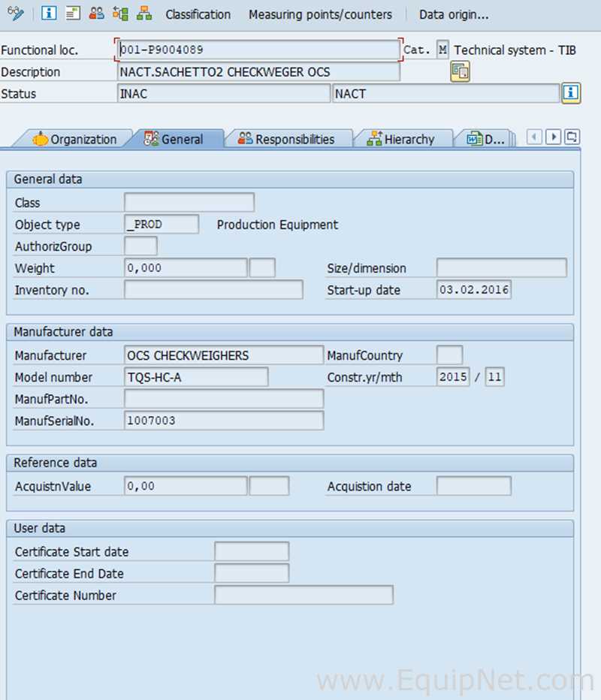This screenshot has width=601, height=700.
Task: Open the hierarchy structure icon in toolbar
Action: click(x=144, y=14)
